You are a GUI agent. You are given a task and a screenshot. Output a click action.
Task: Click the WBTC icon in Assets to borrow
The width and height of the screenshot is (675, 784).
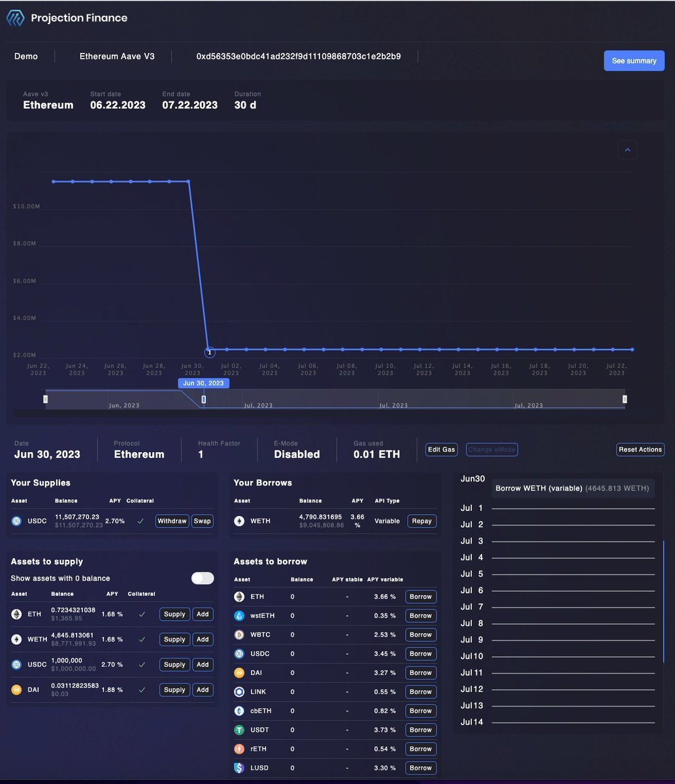tap(239, 634)
